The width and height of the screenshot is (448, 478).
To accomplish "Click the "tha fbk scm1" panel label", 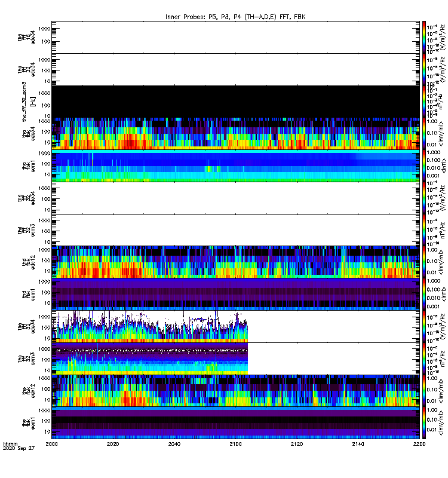I will point(28,166).
